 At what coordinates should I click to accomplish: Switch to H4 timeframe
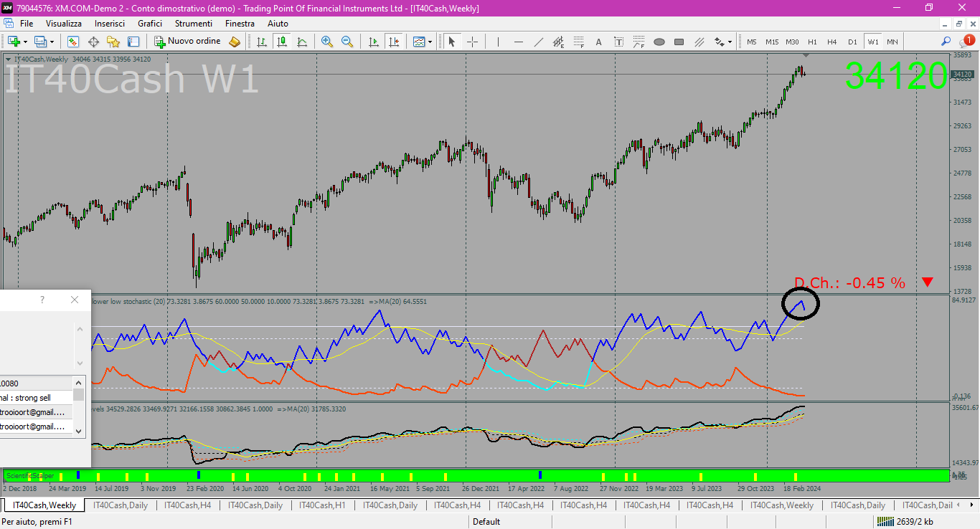click(832, 42)
